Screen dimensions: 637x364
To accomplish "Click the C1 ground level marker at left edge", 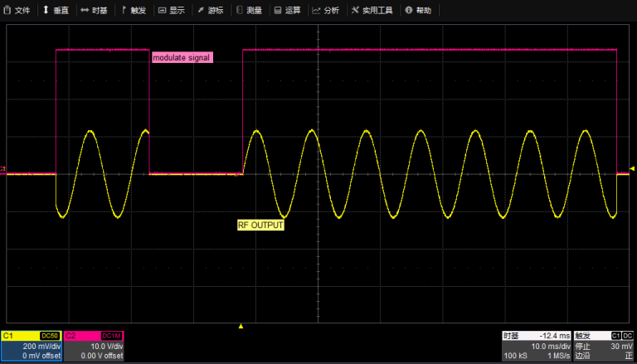I will click(x=3, y=170).
